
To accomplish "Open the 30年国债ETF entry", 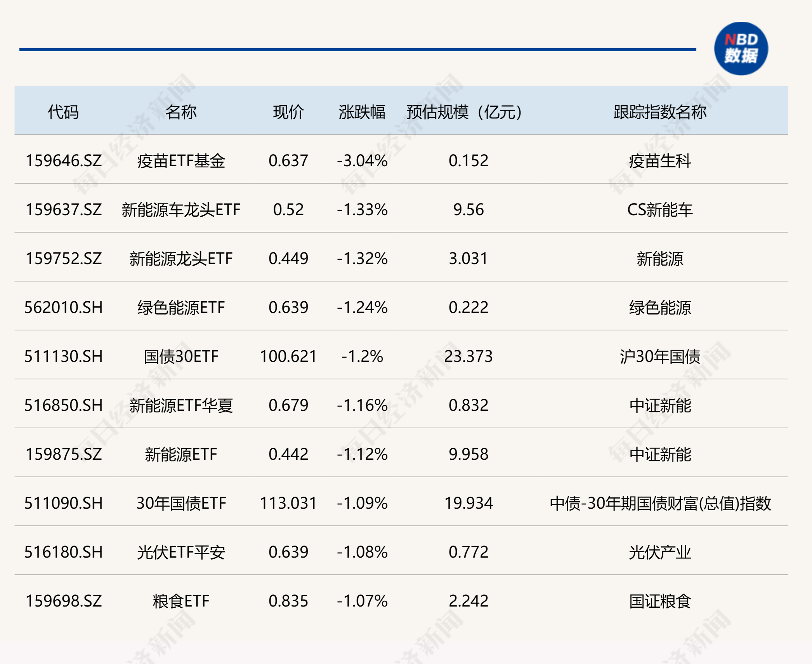I will (181, 503).
